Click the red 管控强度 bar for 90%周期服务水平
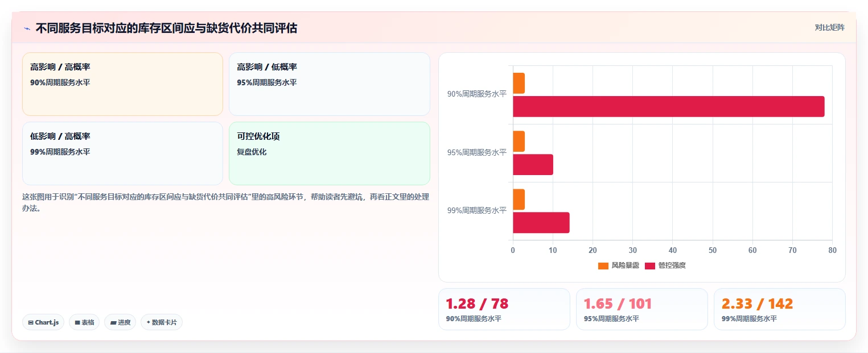The image size is (868, 353). click(669, 106)
